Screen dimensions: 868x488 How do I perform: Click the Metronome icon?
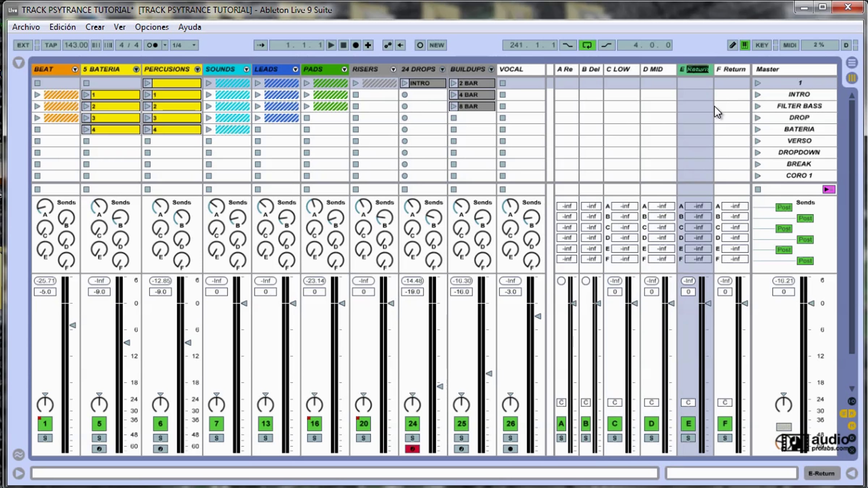pos(152,45)
